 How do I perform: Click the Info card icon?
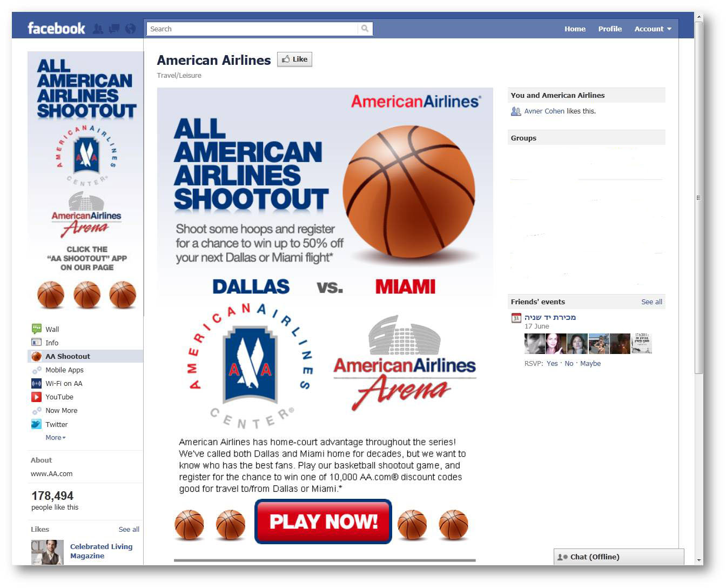click(37, 342)
